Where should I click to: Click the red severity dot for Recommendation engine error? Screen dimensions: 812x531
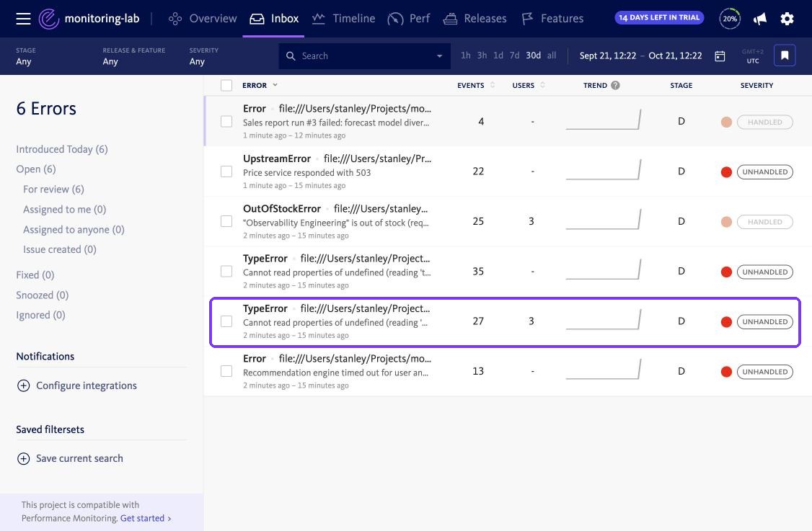(726, 372)
